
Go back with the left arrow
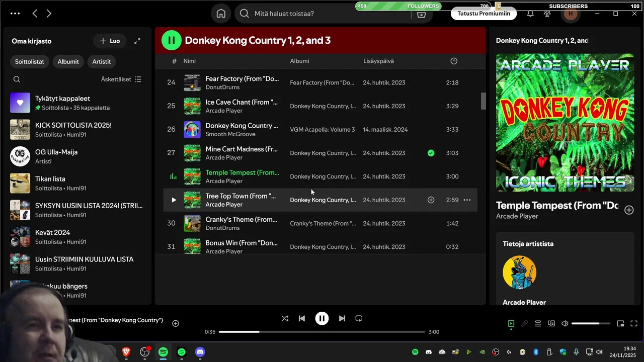coord(35,14)
